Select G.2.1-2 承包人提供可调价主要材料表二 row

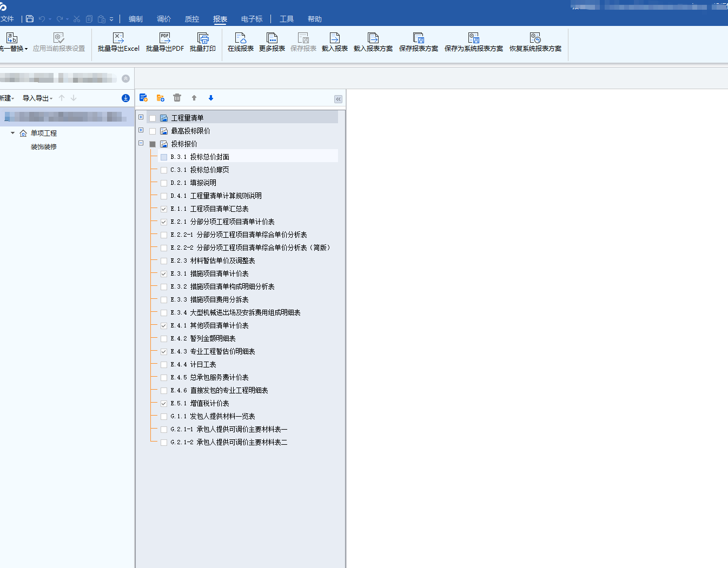229,442
